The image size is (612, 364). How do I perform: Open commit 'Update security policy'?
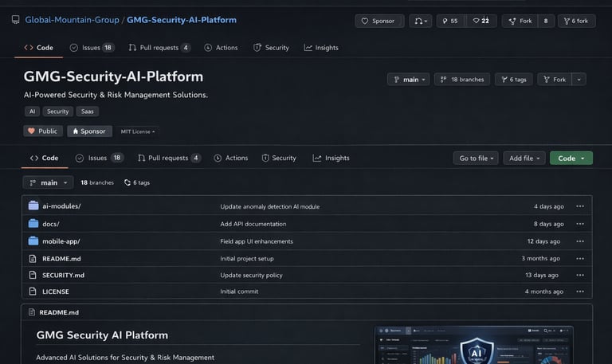[x=251, y=276]
